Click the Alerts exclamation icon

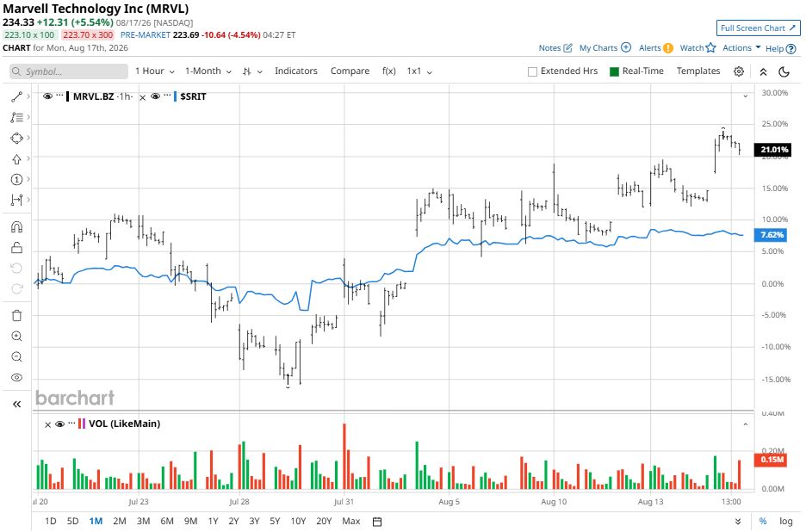coord(667,48)
